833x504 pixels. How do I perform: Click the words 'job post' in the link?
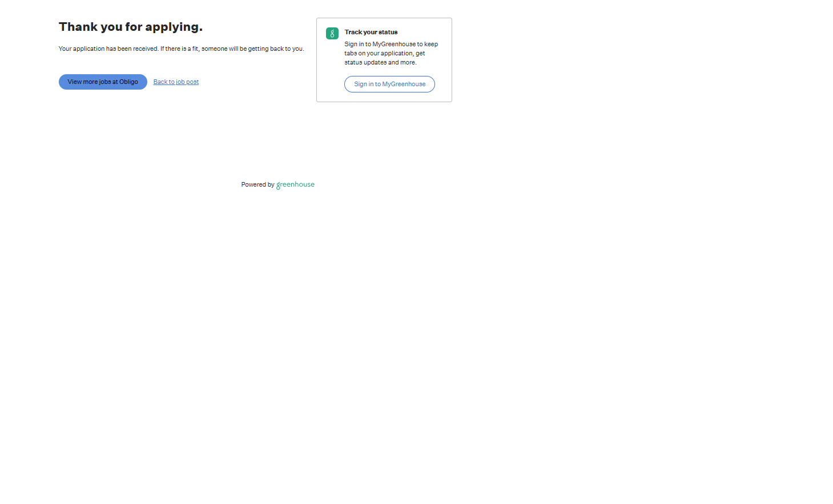point(187,82)
